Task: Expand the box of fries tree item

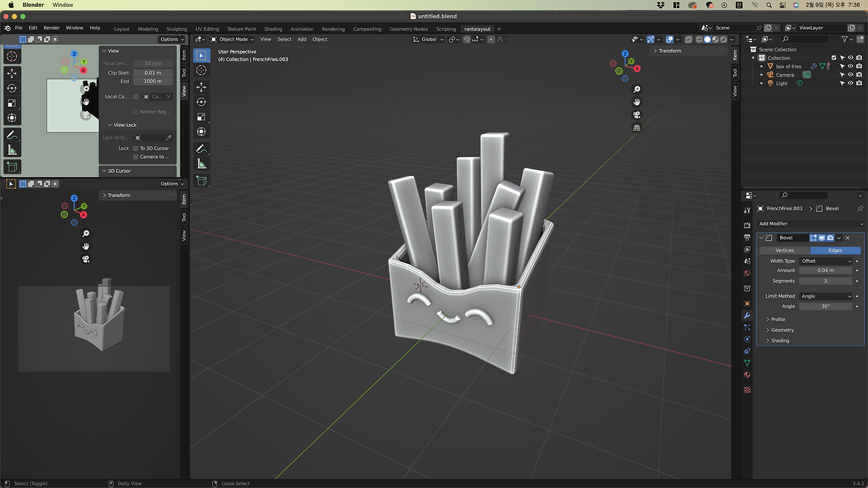Action: click(x=762, y=66)
